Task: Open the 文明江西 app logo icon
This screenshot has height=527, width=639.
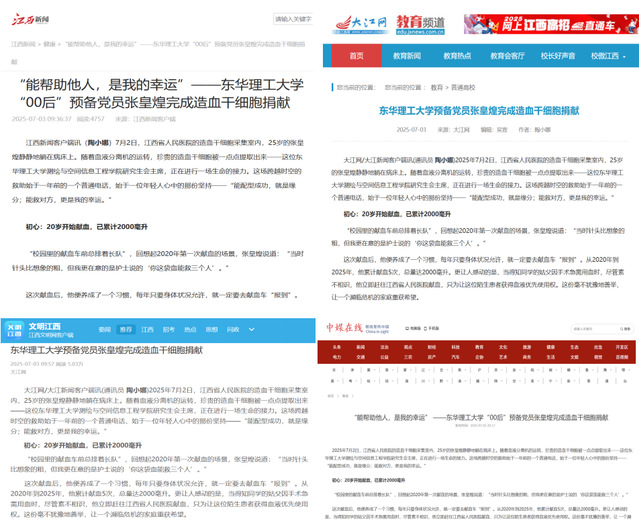Action: tap(14, 330)
